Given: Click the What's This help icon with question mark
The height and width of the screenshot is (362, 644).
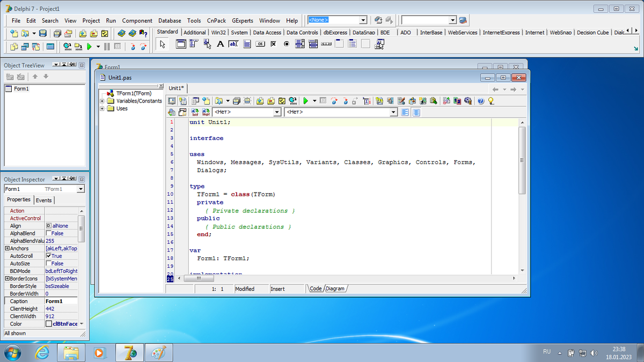Looking at the screenshot, I should [143, 33].
